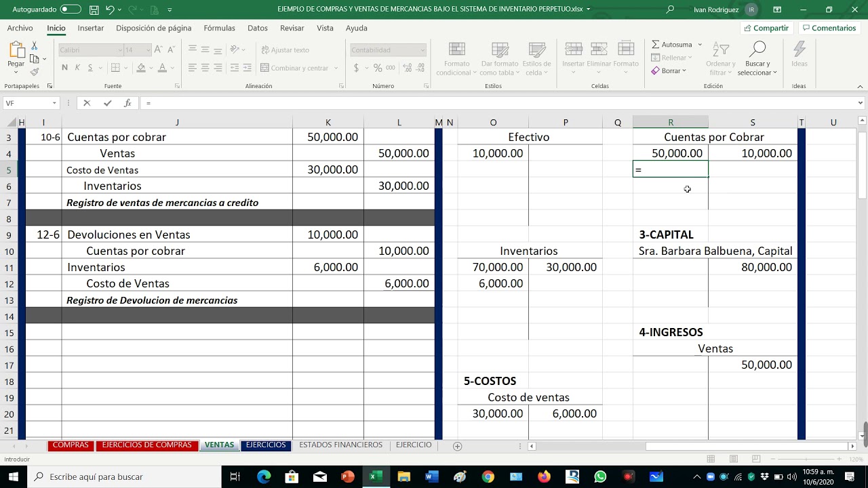Click the Windows taskbar search box
This screenshot has width=868, height=488.
click(124, 476)
